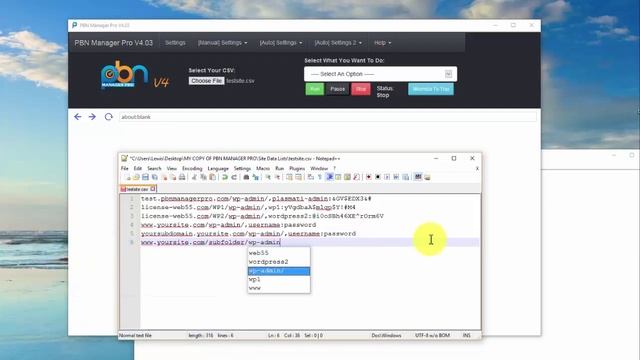The image size is (640, 360).
Task: Open the File menu in Notepad++
Action: (x=124, y=168)
